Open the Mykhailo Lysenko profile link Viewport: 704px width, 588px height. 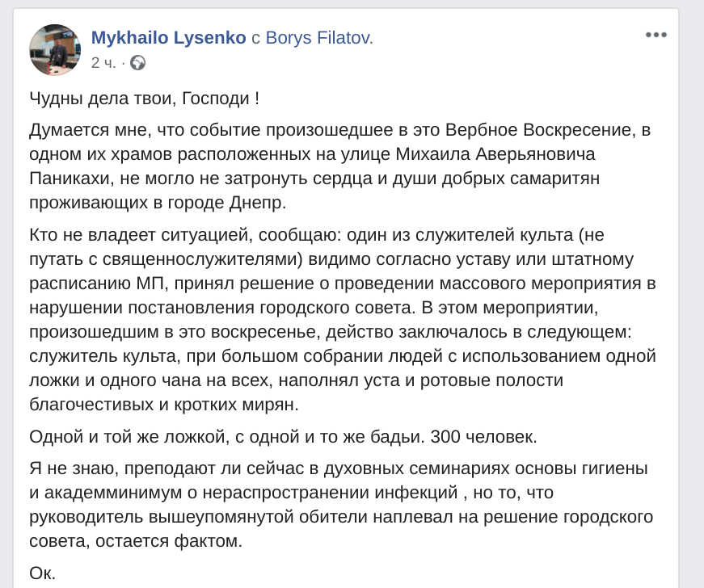tap(168, 38)
